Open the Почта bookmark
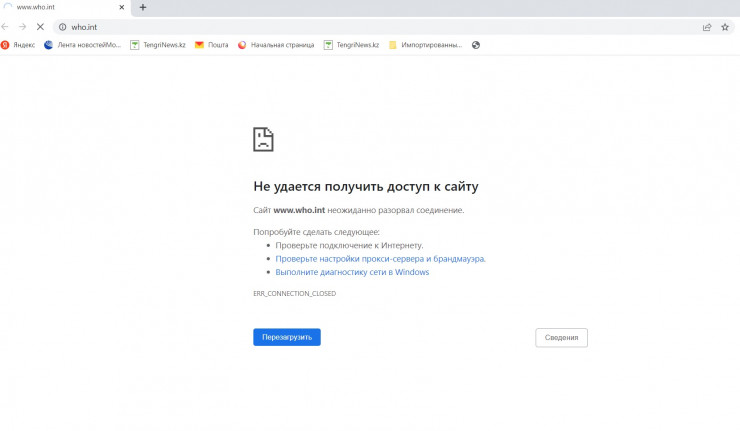The image size is (740, 431). coord(212,45)
